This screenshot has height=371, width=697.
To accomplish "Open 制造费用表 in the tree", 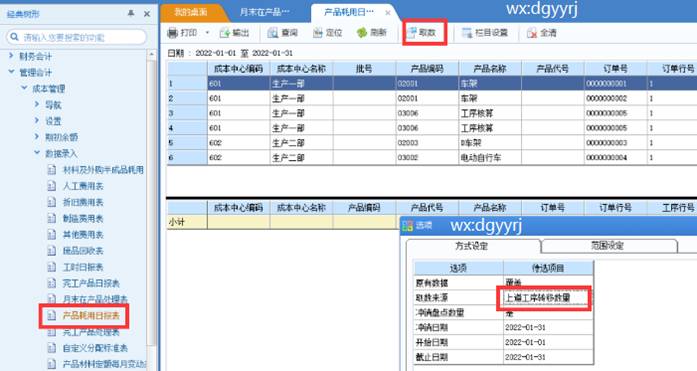I will (83, 218).
